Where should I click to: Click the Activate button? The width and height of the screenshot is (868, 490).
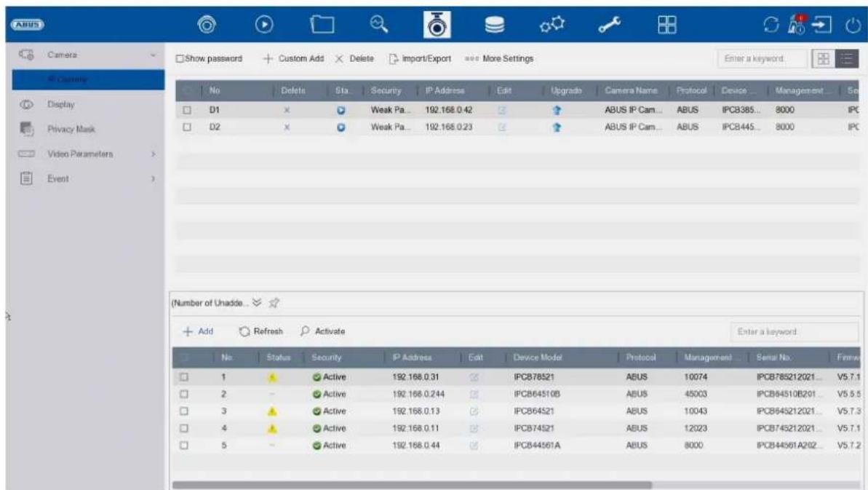323,331
